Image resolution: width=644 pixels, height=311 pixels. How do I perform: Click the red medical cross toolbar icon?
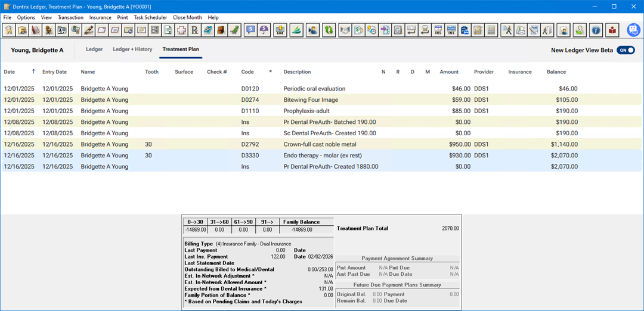(181, 30)
